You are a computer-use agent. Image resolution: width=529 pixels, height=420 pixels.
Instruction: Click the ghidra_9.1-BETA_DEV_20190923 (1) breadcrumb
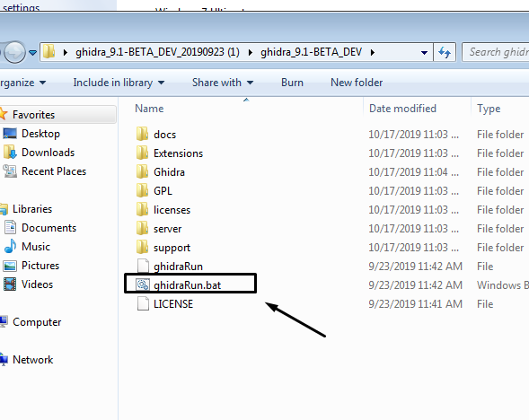point(157,52)
